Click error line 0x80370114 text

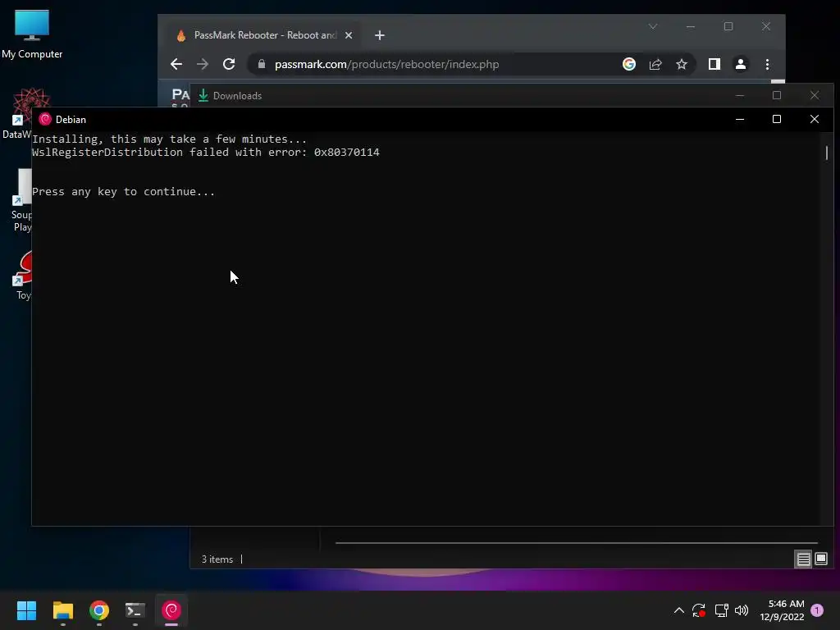click(x=206, y=152)
